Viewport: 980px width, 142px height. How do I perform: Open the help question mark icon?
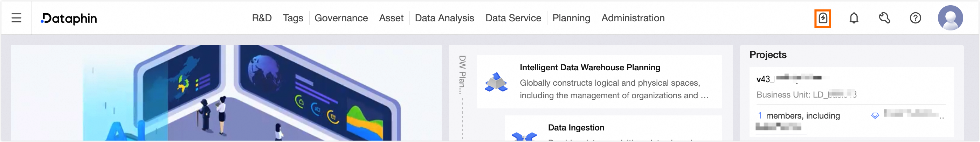pos(915,18)
